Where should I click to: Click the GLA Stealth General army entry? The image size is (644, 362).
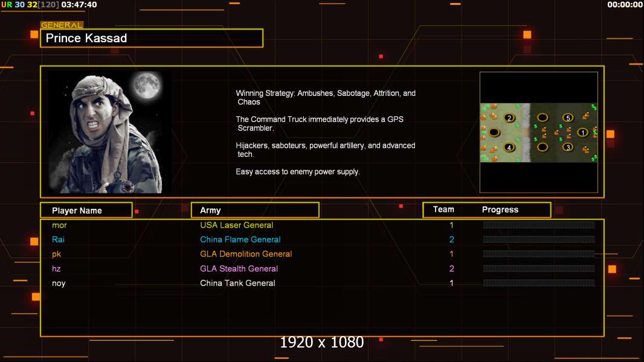[x=239, y=268]
